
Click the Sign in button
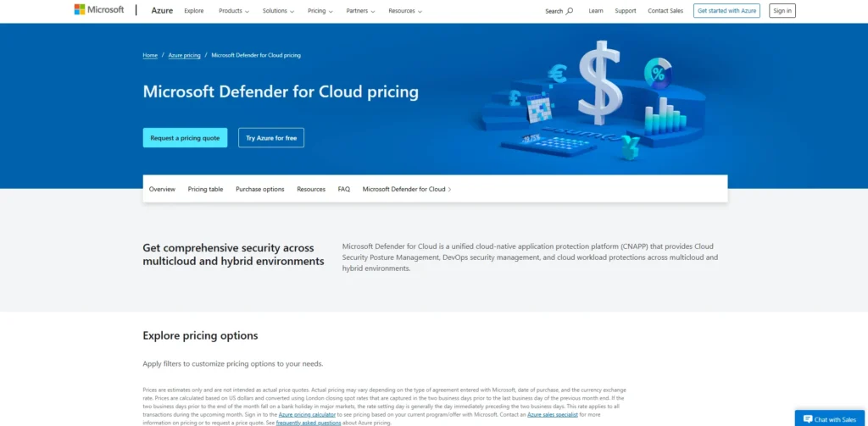(782, 10)
